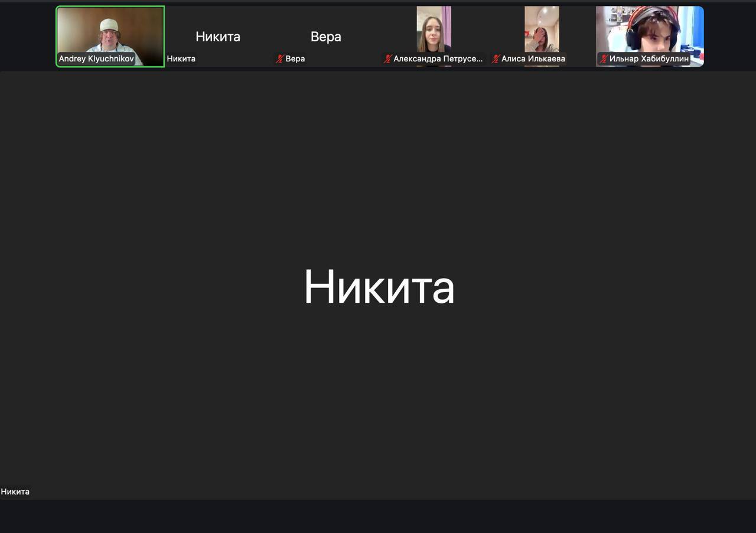Click Алиса Илькаева's muted microphone icon

click(496, 59)
